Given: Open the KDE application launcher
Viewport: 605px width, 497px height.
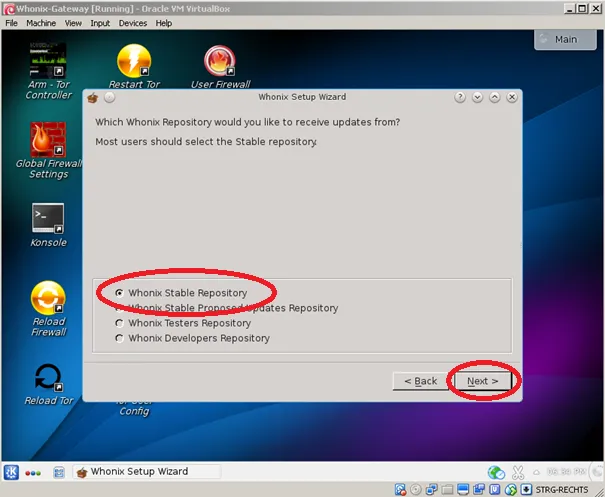Looking at the screenshot, I should [11, 472].
